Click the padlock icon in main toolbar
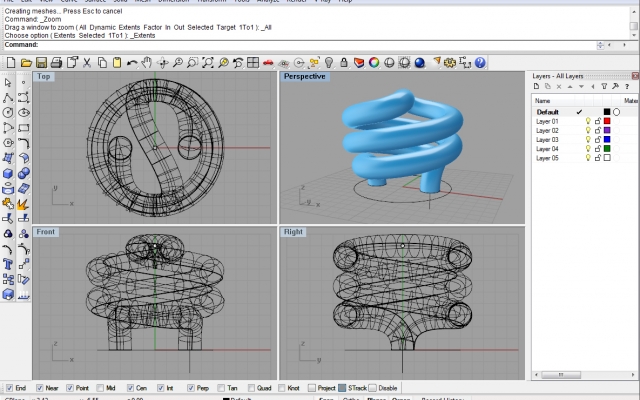Viewport: 640px width, 400px height. [344, 63]
